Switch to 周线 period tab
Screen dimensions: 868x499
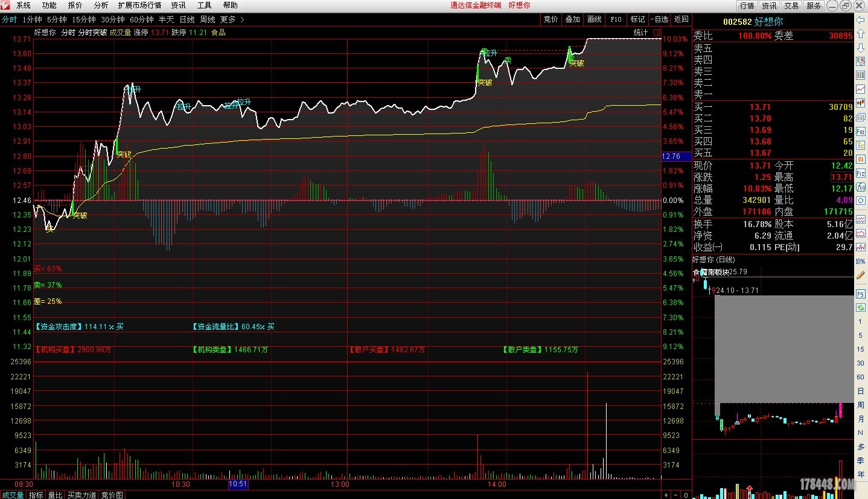tap(208, 19)
